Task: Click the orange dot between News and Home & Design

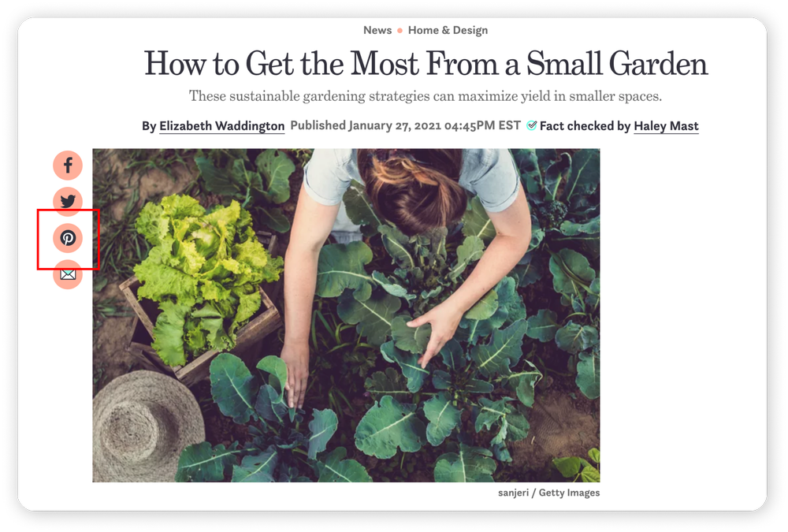Action: (x=400, y=31)
